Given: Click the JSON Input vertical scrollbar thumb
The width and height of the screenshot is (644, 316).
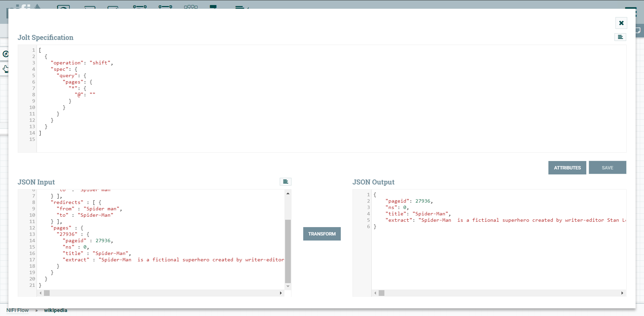Looking at the screenshot, I should pyautogui.click(x=288, y=251).
